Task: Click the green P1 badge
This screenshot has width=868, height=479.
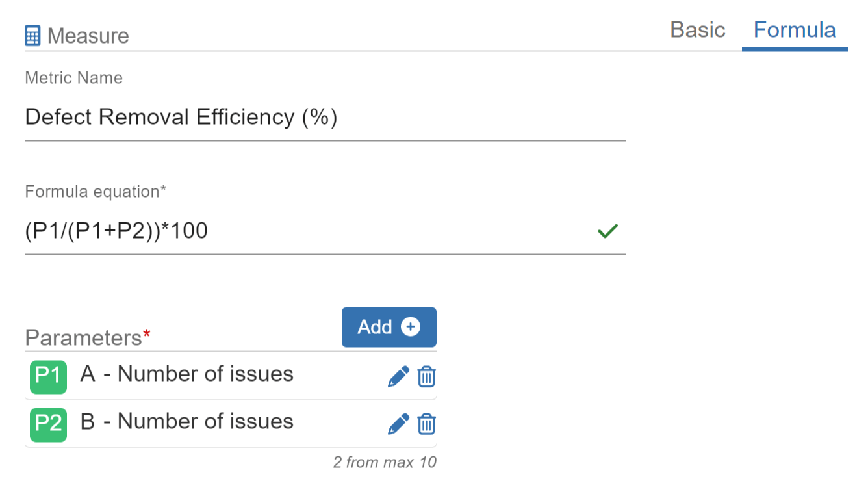Action: coord(48,376)
